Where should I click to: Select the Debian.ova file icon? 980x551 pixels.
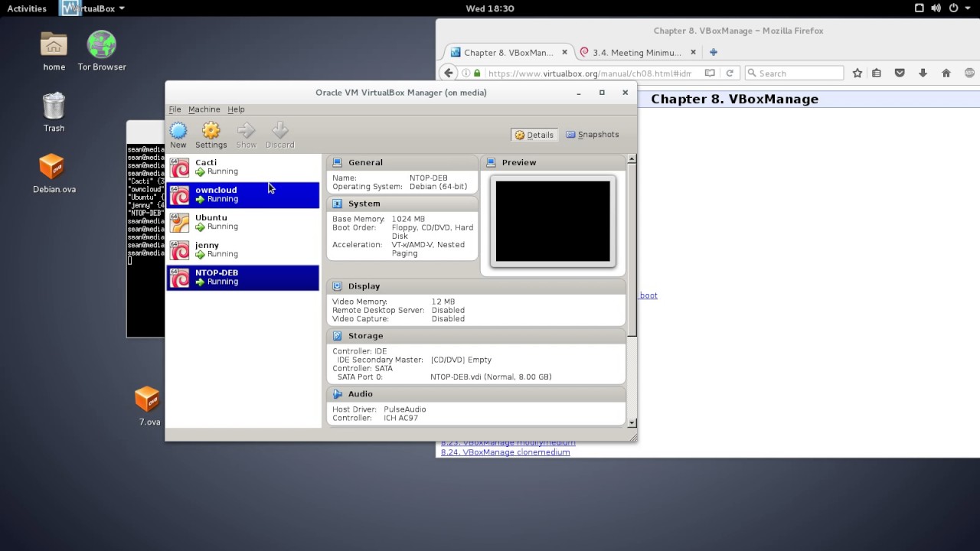click(54, 174)
